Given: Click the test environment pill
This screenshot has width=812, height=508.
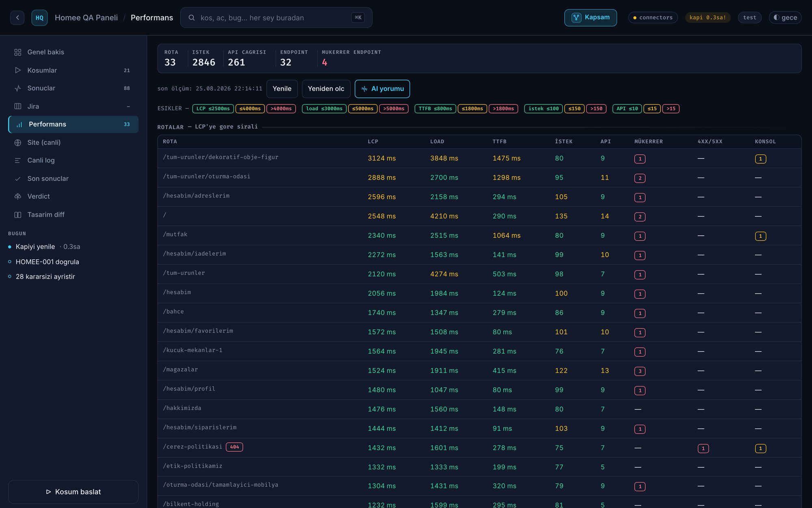Looking at the screenshot, I should [x=749, y=17].
